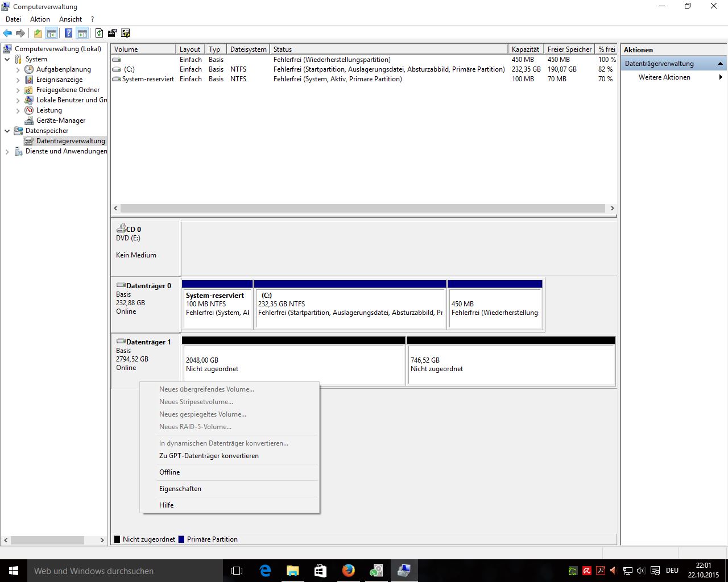
Task: Click the volume list horizontal scrollbar
Action: point(363,209)
